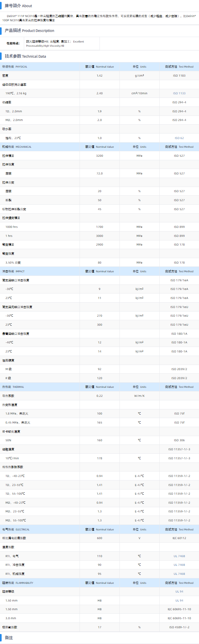Click the 拉伸模量 value 3200 cell
The height and width of the screenshot is (644, 199).
pyautogui.click(x=99, y=156)
